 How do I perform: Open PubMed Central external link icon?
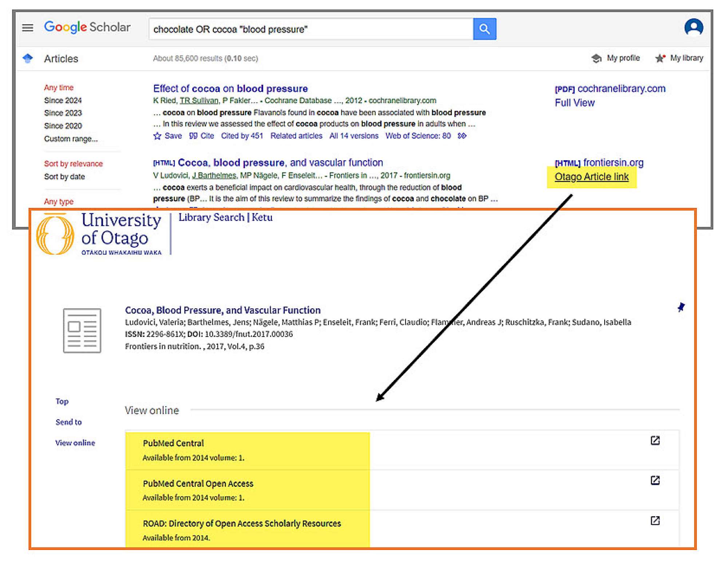655,440
